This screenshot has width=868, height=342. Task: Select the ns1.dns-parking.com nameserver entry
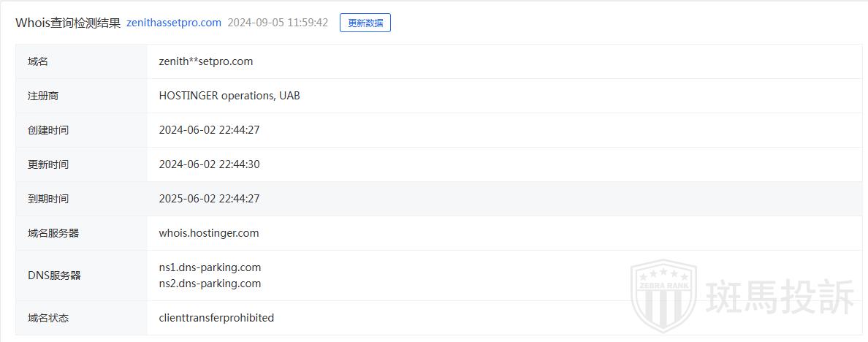[210, 267]
